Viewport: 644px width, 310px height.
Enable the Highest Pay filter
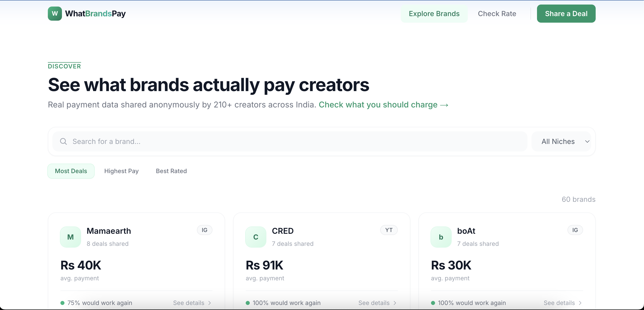pos(121,171)
